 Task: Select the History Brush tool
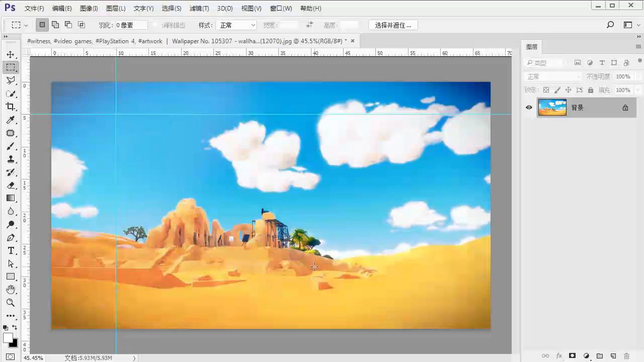pos(11,172)
